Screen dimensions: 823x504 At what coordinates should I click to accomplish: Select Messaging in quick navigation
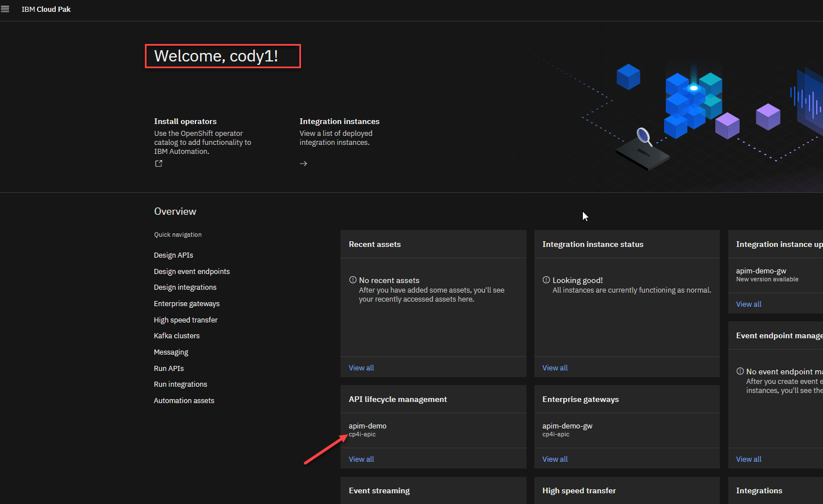tap(171, 352)
